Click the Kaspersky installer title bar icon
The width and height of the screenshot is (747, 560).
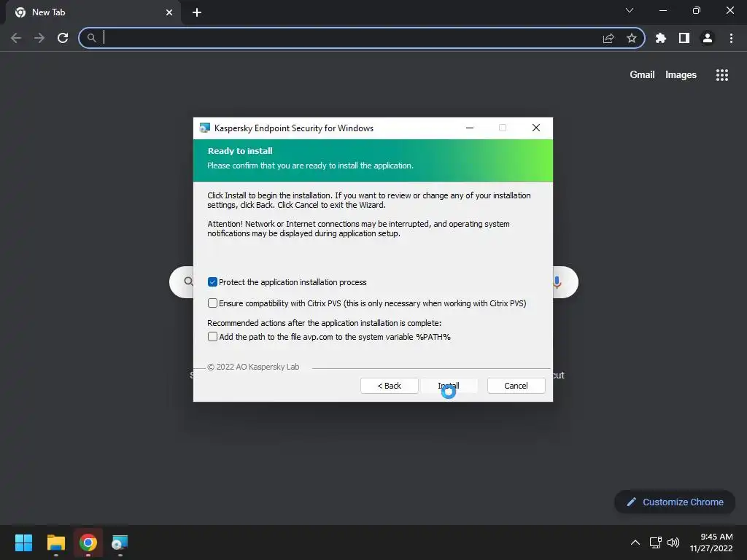(x=205, y=128)
